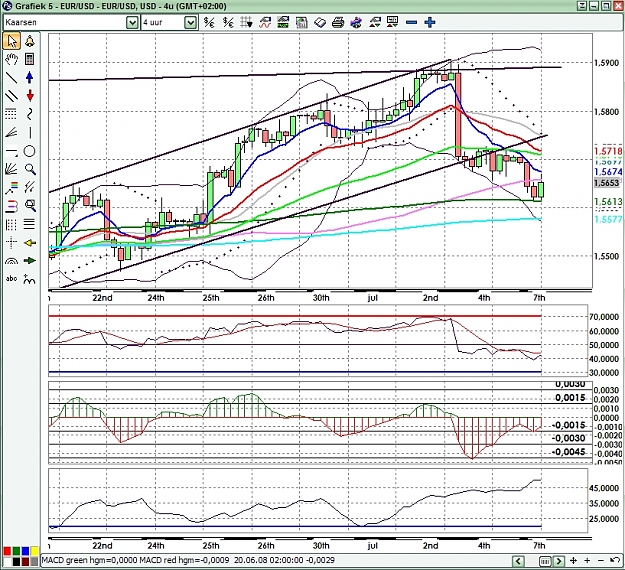Pick the red color swatch
625x570 pixels.
tap(7, 551)
